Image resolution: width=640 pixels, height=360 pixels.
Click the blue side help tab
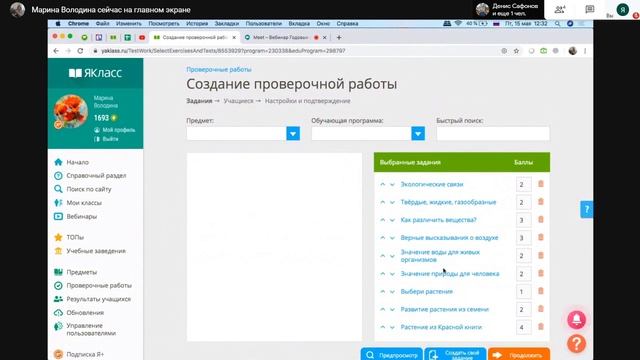click(587, 209)
